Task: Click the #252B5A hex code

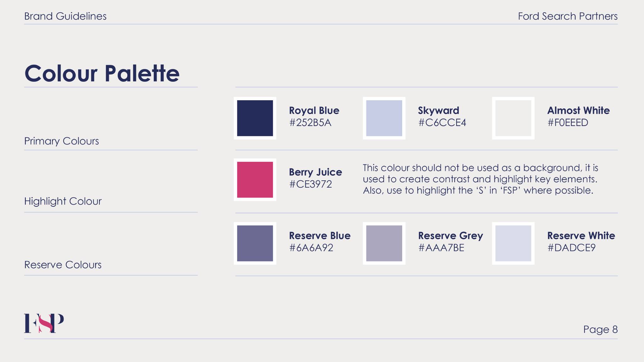Action: pos(310,123)
